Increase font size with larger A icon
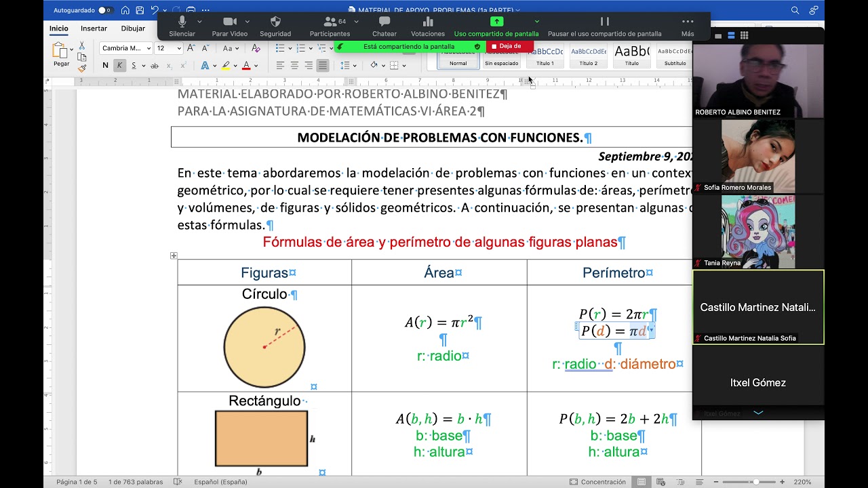Viewport: 868px width, 488px height. [191, 48]
